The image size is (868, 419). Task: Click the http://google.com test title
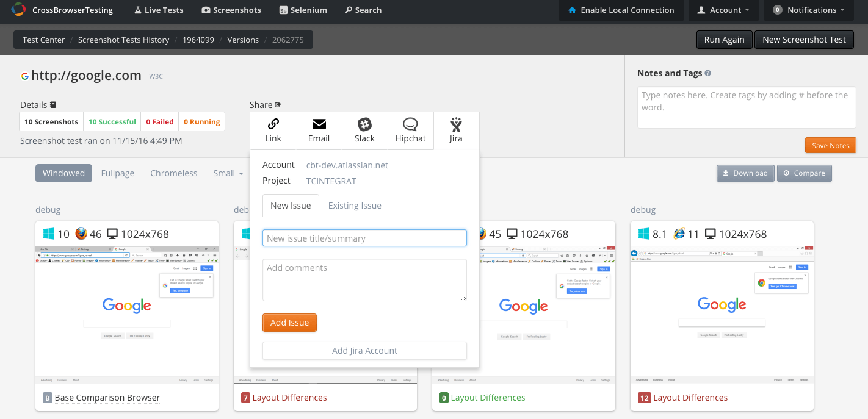click(86, 76)
